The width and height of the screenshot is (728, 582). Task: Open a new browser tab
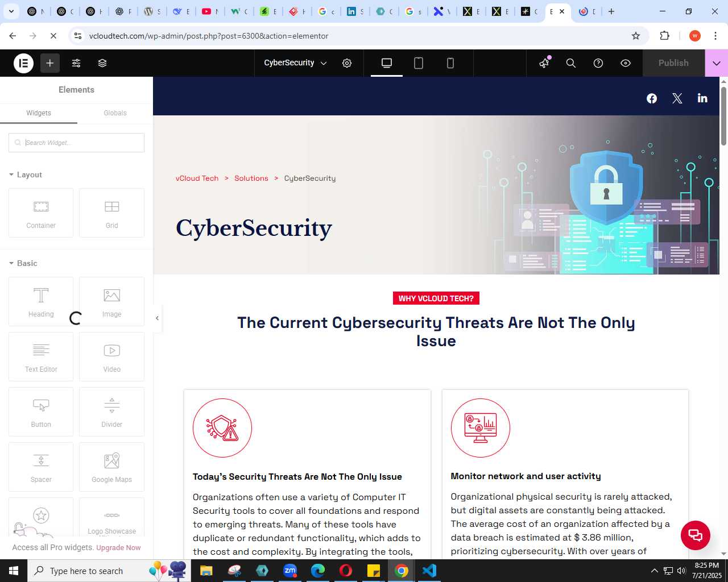click(611, 11)
